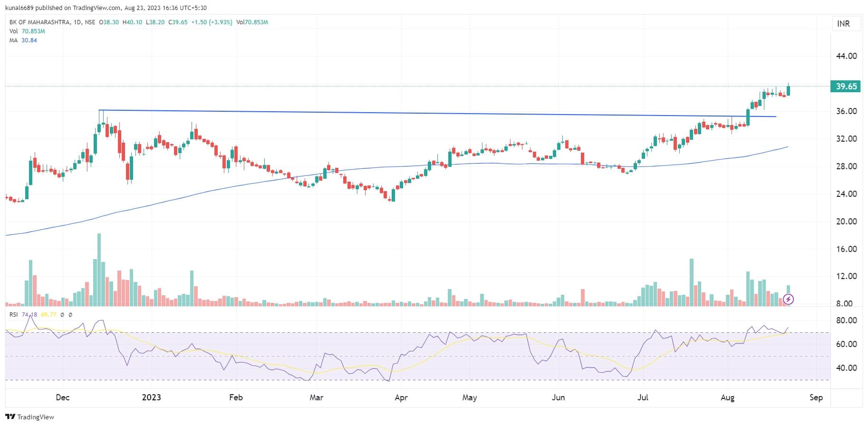Image resolution: width=868 pixels, height=426 pixels.
Task: Click the 80.00 RSI scale label
Action: coord(846,320)
